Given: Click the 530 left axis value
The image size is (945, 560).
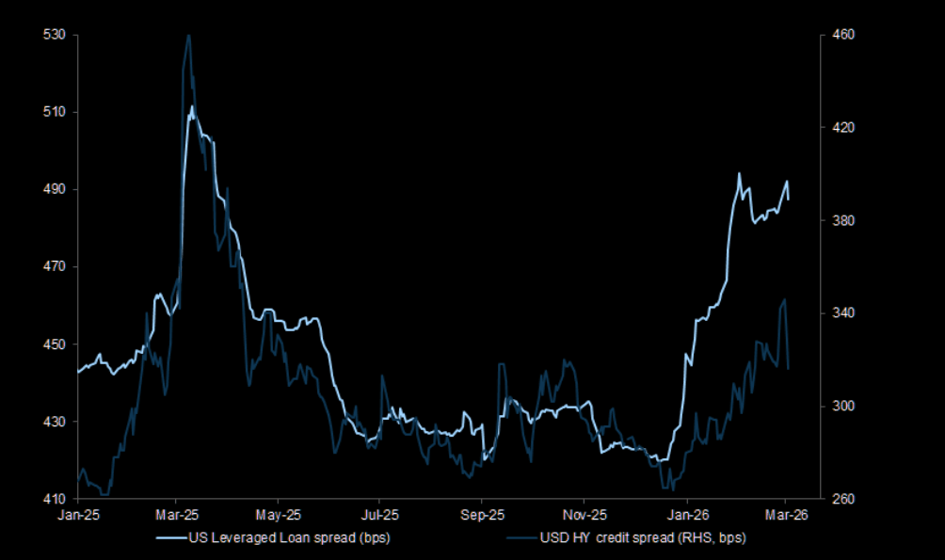Looking at the screenshot, I should [53, 35].
